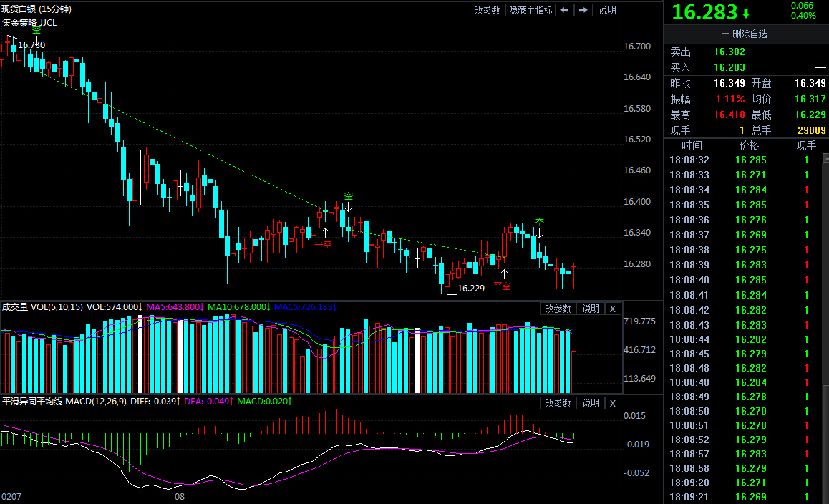The height and width of the screenshot is (504, 829).
Task: Select the 18:09:21 tick row
Action: [x=743, y=497]
